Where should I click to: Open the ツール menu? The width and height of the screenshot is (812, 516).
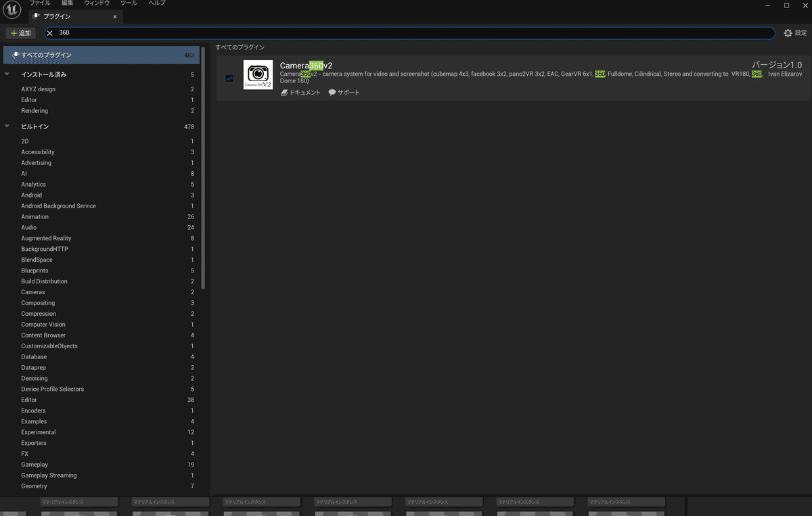pos(129,3)
